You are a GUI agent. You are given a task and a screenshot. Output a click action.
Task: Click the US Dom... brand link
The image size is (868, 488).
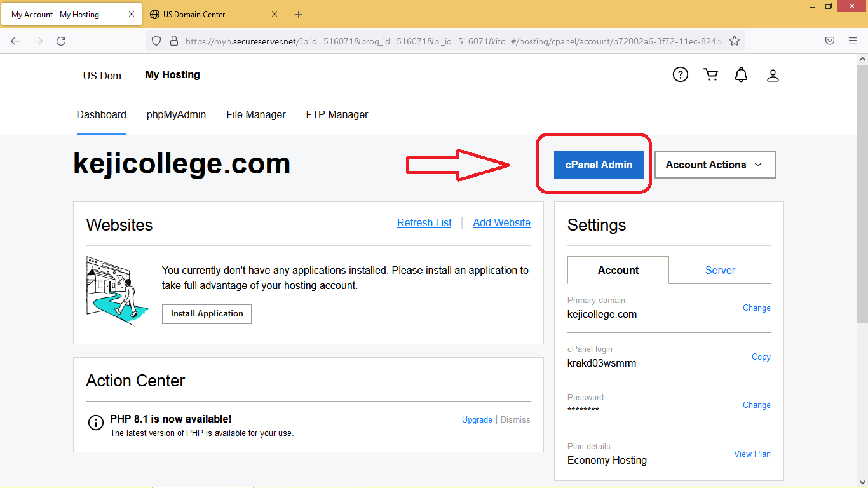pyautogui.click(x=107, y=76)
